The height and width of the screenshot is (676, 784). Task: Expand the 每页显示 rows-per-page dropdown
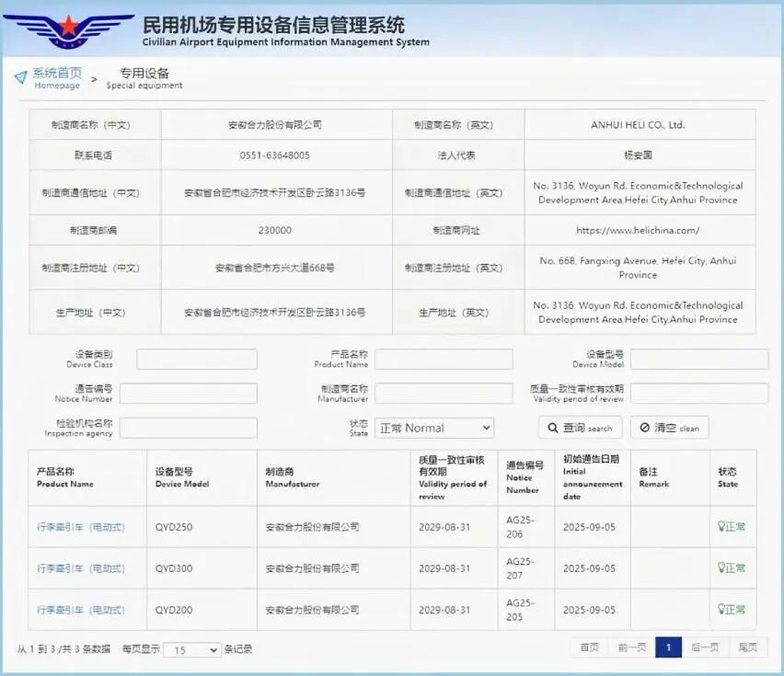[192, 649]
